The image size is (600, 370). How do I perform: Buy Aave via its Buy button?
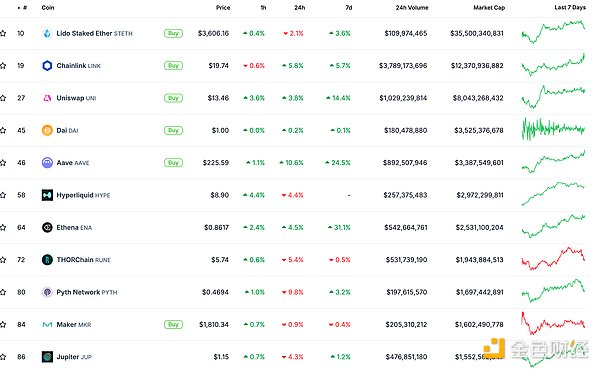coord(173,163)
